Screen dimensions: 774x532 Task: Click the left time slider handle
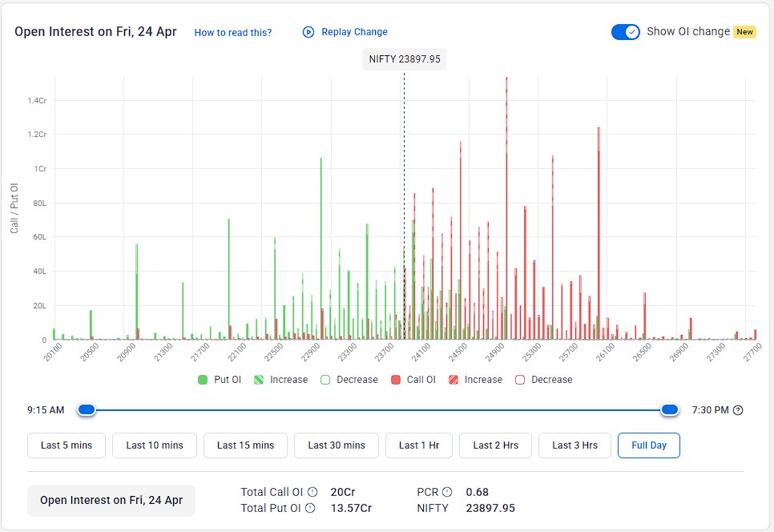tap(86, 409)
